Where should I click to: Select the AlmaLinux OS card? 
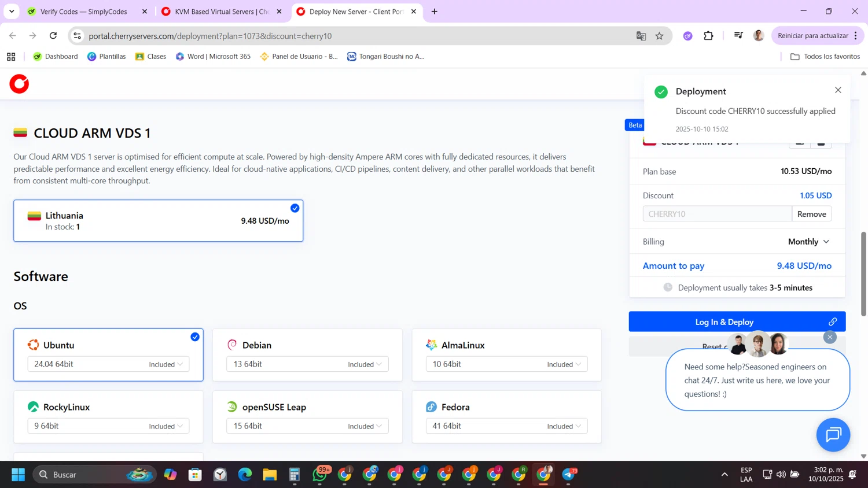coord(506,355)
